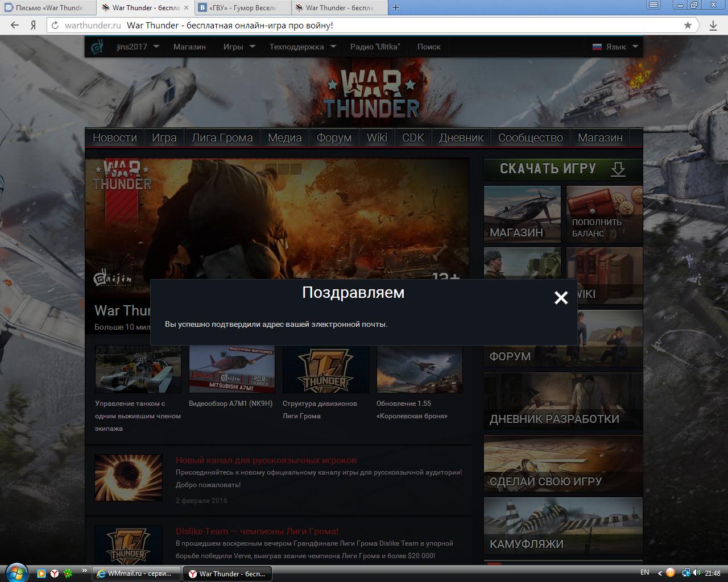
Task: Select the first slider indicator square
Action: (x=259, y=169)
